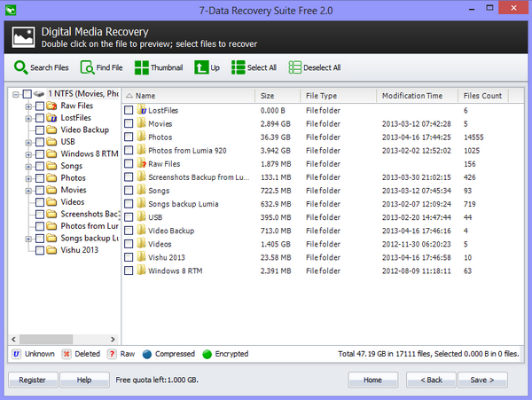Image resolution: width=532 pixels, height=400 pixels.
Task: Open Find File tool icon
Action: [87, 67]
